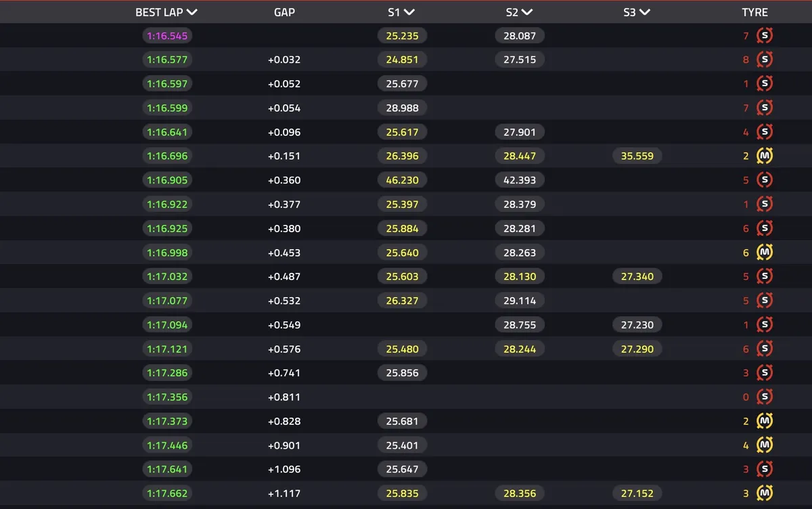Image resolution: width=812 pixels, height=509 pixels.
Task: Select the S1 time 46.230
Action: click(402, 180)
